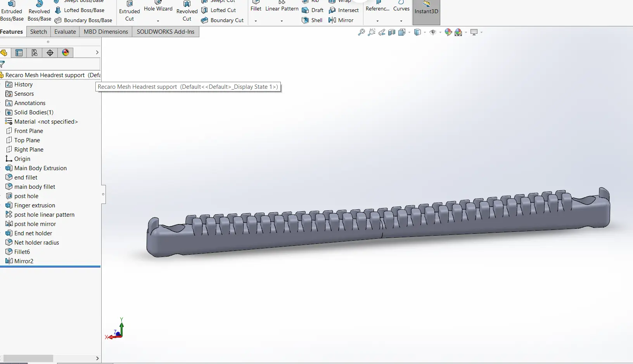This screenshot has width=633, height=364.
Task: Select the Lofted Cut tool
Action: coord(218,10)
